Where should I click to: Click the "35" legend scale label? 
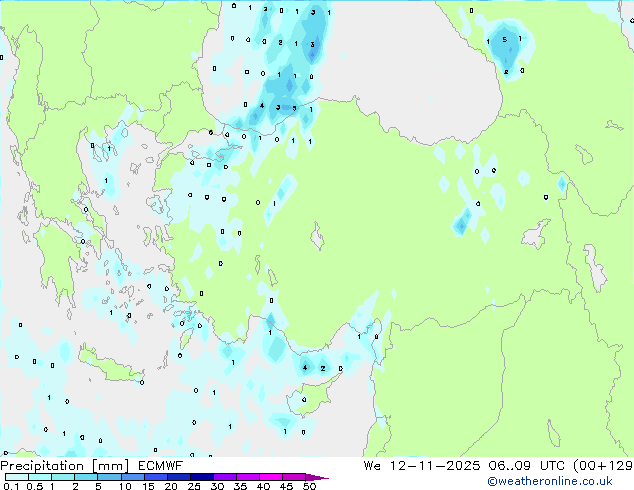coord(240,486)
